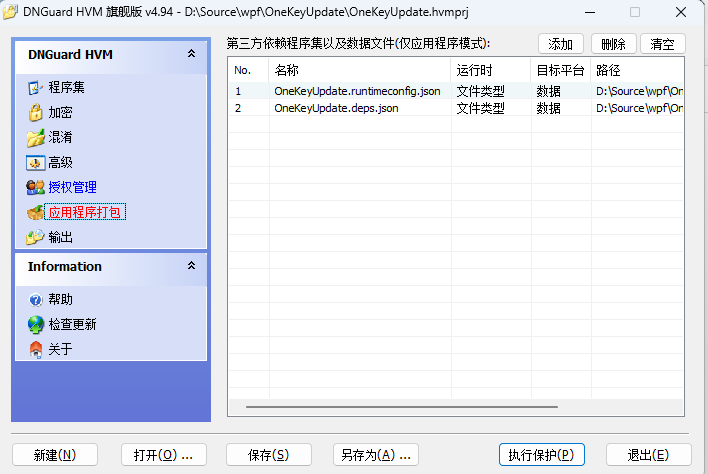Click the 混淆 folder icon

tap(35, 138)
